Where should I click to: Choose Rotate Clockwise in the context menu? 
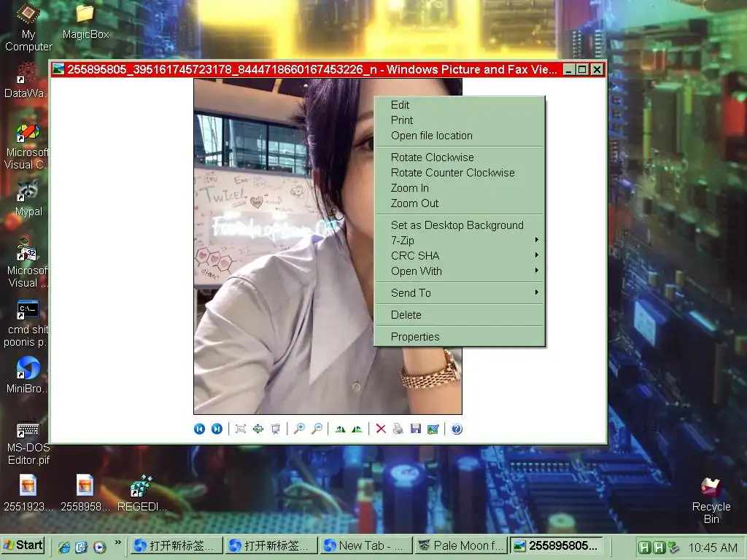(x=460, y=157)
